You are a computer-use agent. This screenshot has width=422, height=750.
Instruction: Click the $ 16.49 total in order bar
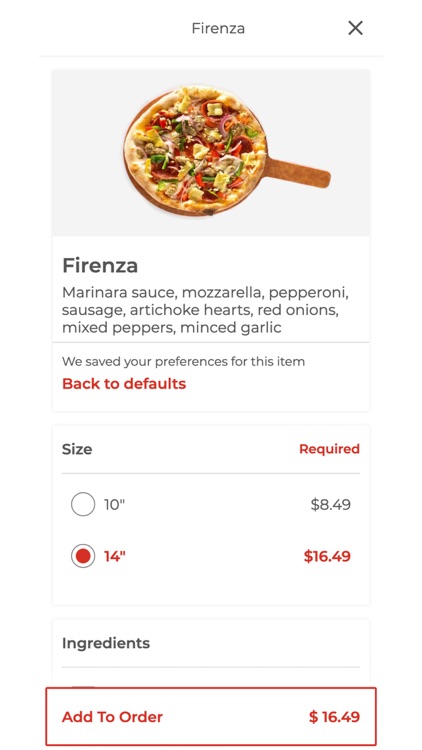coord(334,717)
